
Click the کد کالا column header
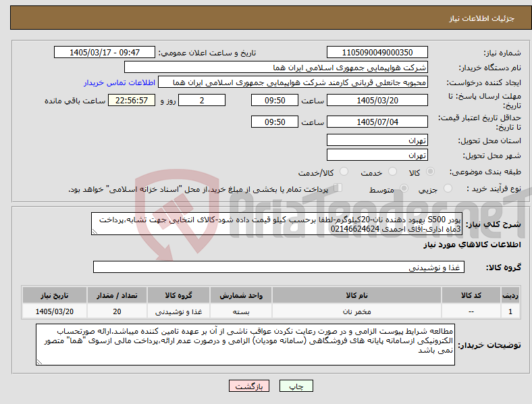click(x=471, y=295)
